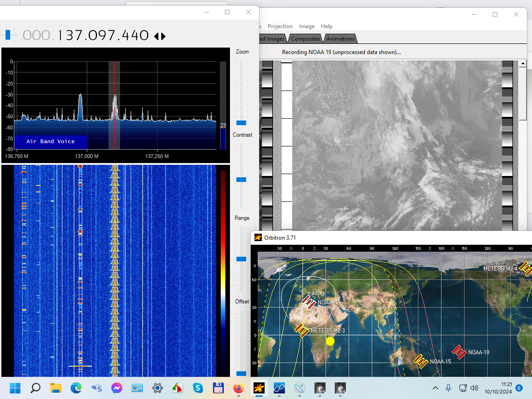Image resolution: width=532 pixels, height=399 pixels.
Task: Open Skype from taskbar
Action: 198,388
